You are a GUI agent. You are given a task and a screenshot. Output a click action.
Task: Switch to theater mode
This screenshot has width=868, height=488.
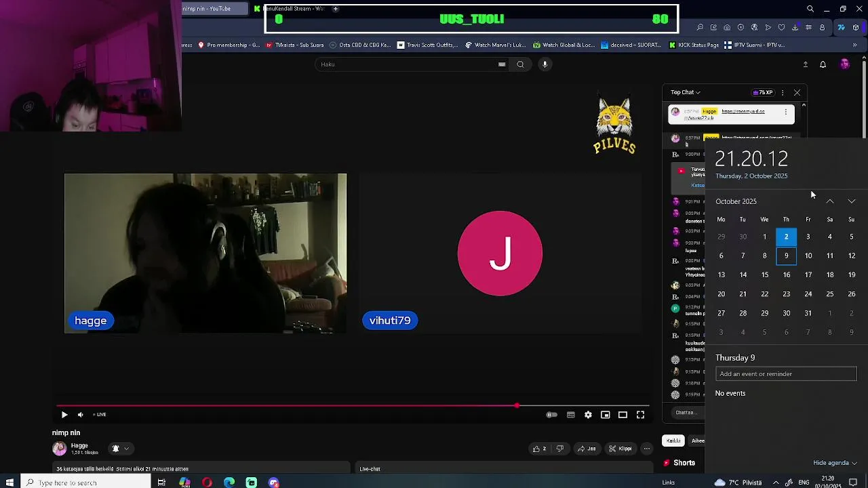[623, 415]
